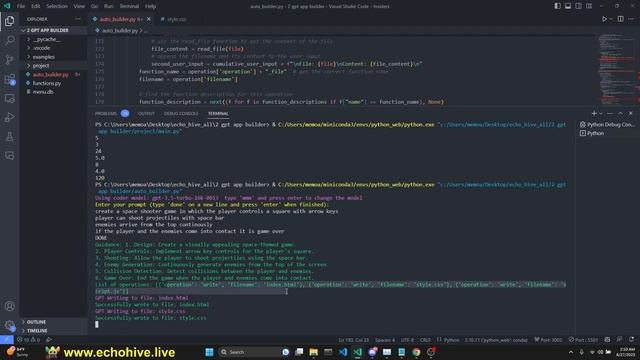Open the Accounts icon in activity bar
Screen dimensions: 640x360
(9, 306)
